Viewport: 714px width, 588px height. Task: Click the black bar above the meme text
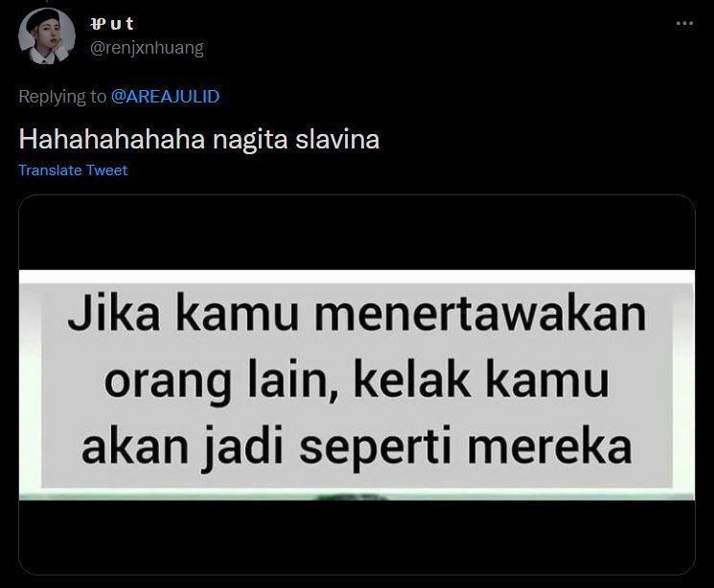[357, 233]
